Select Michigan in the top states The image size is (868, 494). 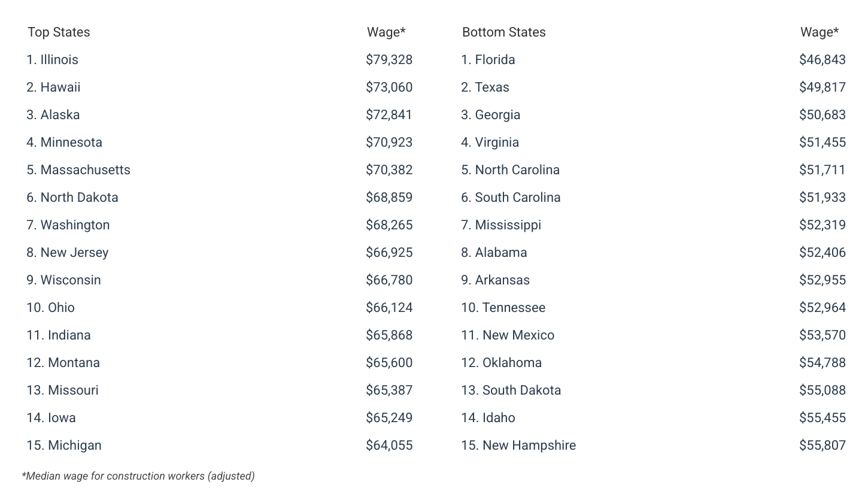coord(64,445)
